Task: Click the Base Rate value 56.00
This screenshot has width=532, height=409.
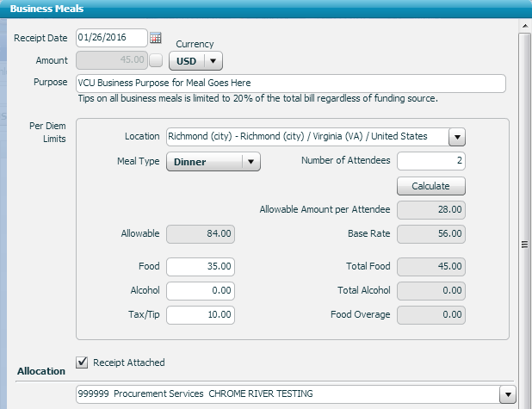Action: [x=431, y=234]
